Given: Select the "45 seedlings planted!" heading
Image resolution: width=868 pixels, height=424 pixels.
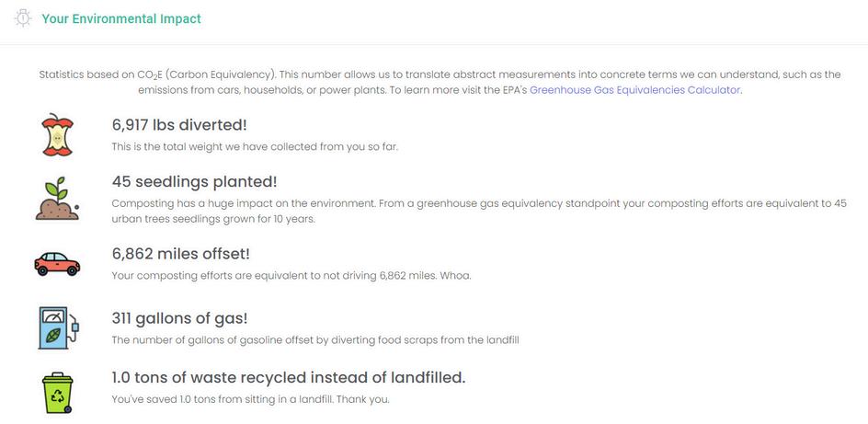Looking at the screenshot, I should pos(194,182).
